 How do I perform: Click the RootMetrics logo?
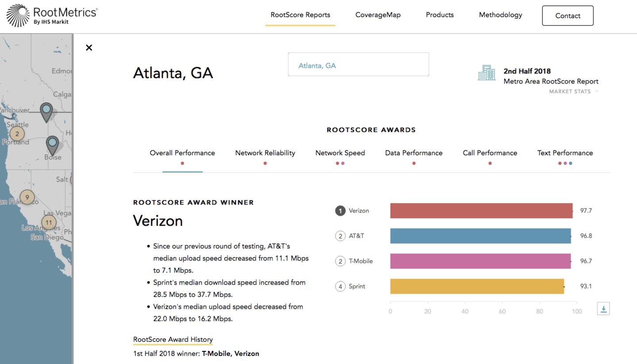coord(52,16)
